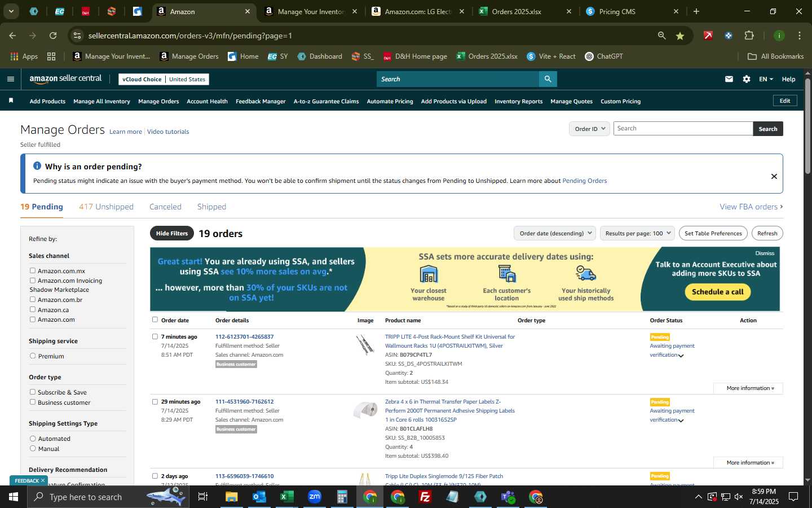Select order 112-6123701-4265837 checkbox
This screenshot has width=812, height=508.
155,336
